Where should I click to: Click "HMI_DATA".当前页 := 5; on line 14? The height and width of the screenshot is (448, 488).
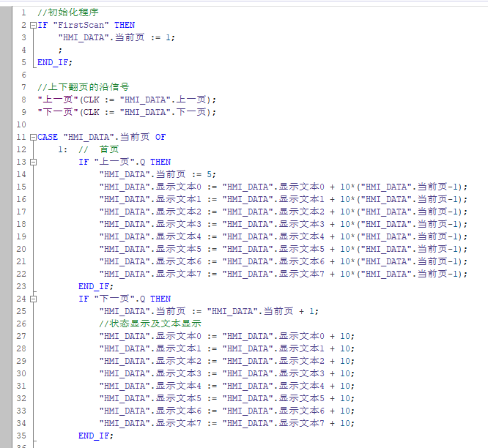click(158, 174)
